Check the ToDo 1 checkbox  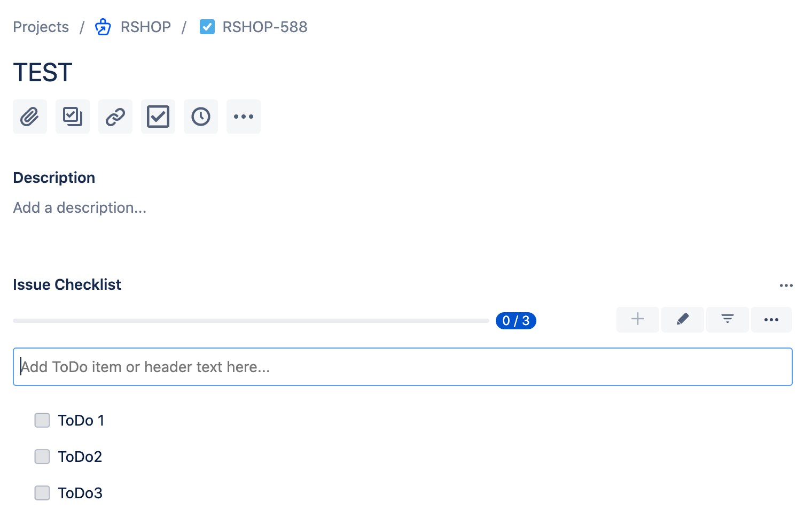point(42,420)
